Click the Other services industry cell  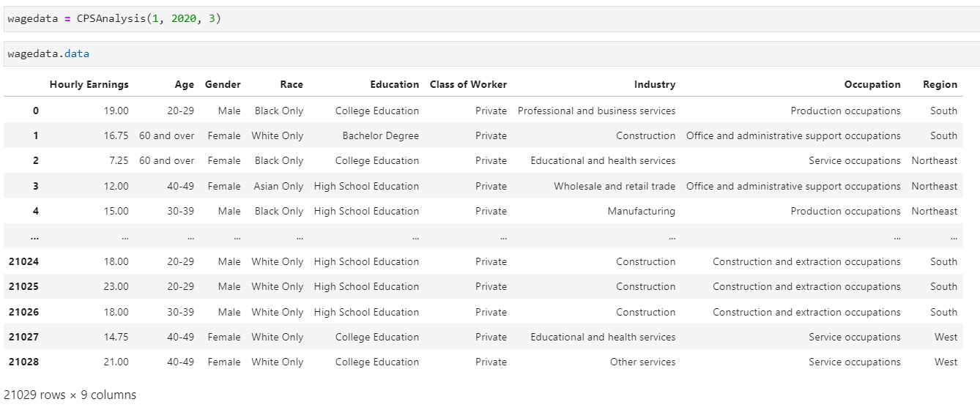point(643,362)
